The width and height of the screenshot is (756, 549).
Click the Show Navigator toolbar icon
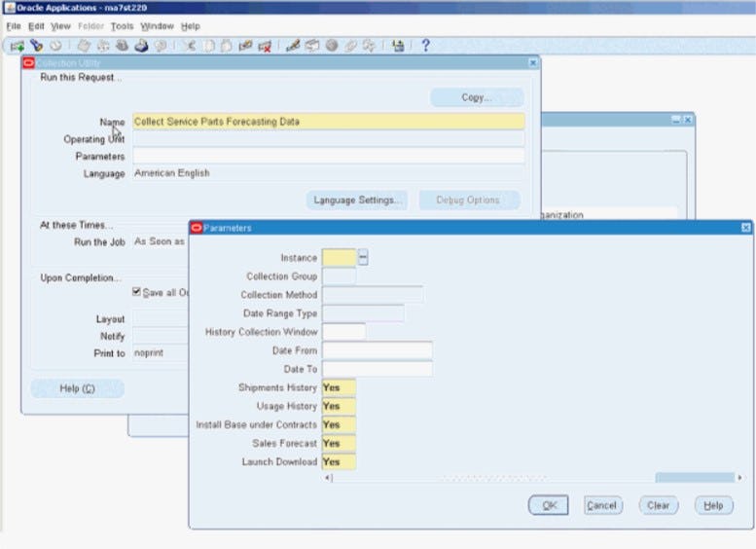(55, 46)
